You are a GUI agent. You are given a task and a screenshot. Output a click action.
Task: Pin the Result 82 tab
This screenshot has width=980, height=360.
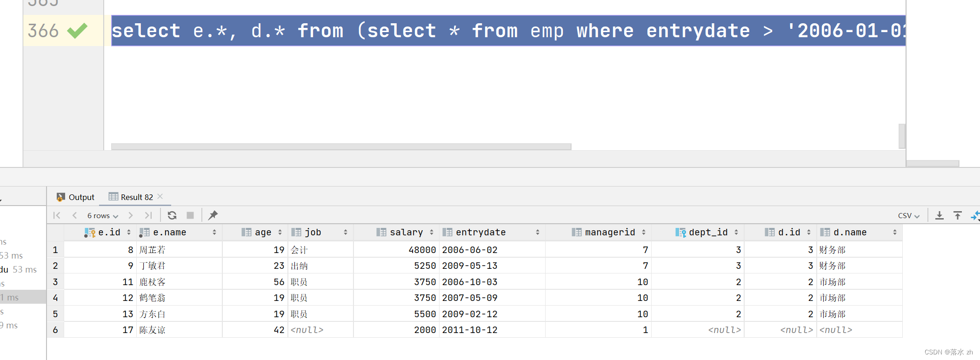click(213, 215)
